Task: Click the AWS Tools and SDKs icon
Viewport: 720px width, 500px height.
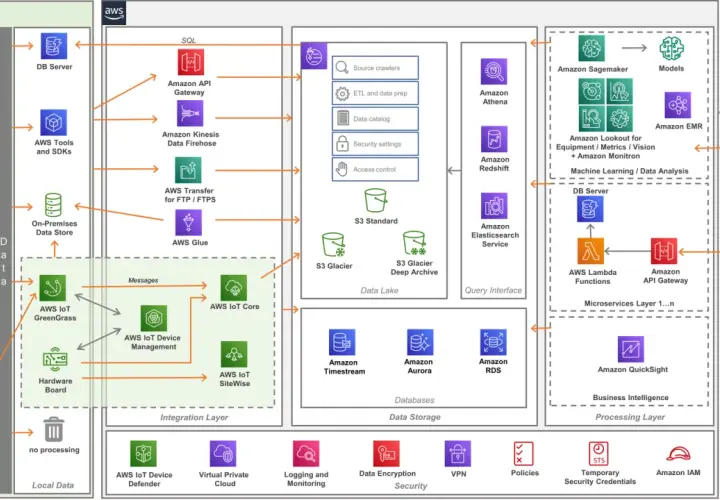Action: coord(54,122)
